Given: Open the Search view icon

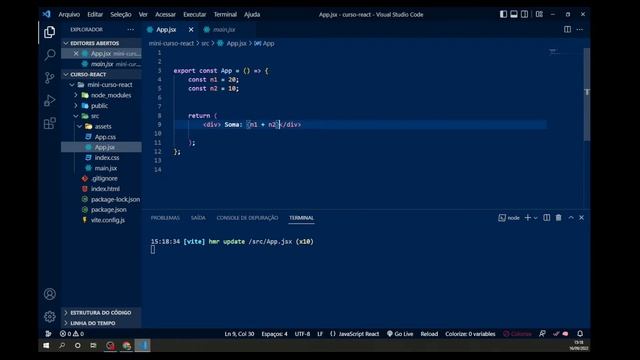Looking at the screenshot, I should [x=49, y=54].
